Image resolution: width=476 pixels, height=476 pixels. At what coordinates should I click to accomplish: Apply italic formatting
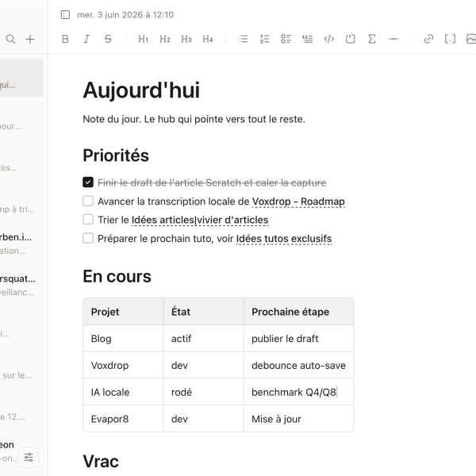86,39
